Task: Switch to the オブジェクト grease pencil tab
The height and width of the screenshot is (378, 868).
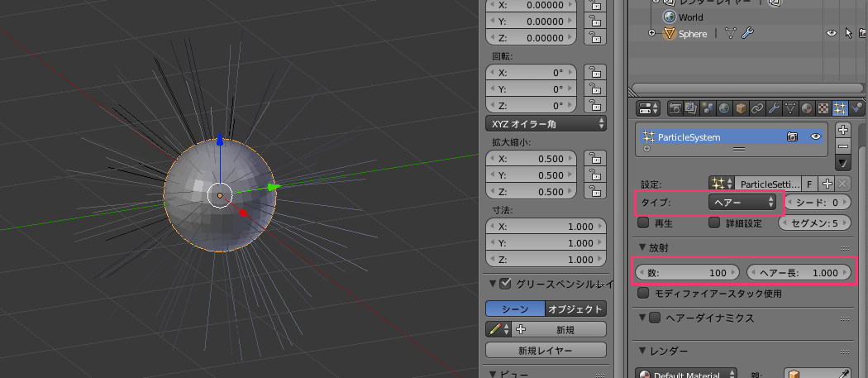Action: click(x=576, y=309)
